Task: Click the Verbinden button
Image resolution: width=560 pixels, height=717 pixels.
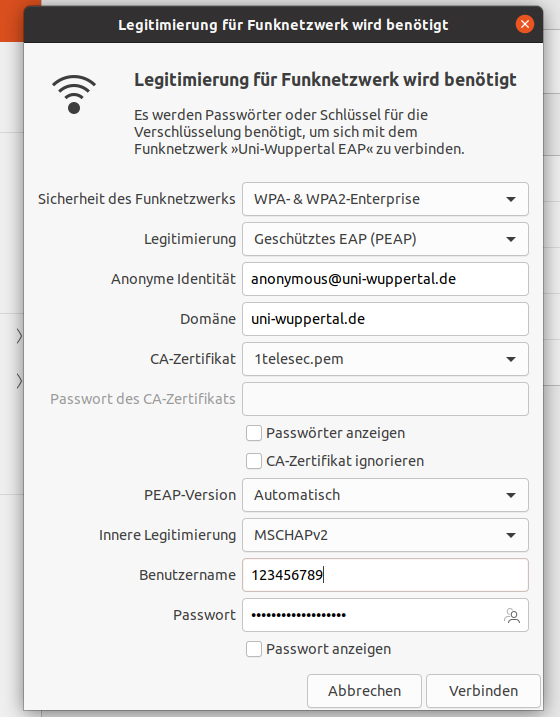Action: pos(483,690)
